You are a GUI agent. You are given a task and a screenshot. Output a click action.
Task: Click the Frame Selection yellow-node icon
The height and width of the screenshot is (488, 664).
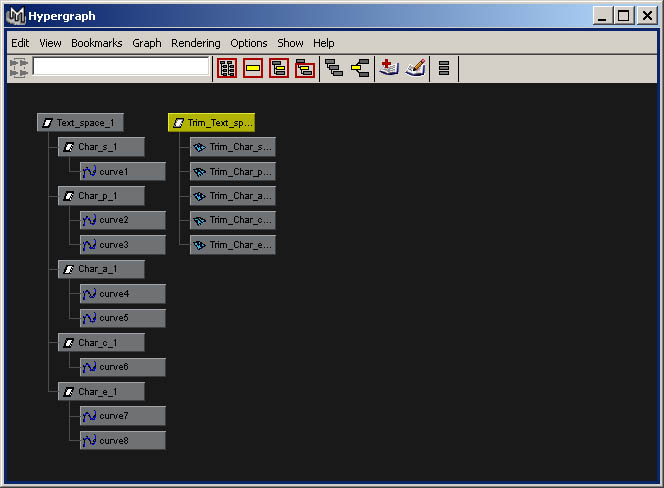(253, 68)
